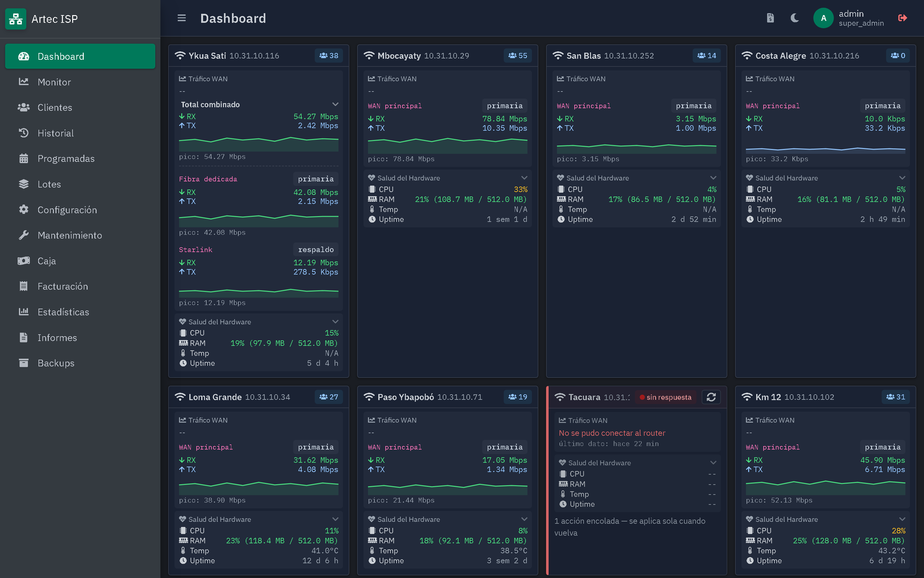Click the Artec ISP network logo
Viewport: 924px width, 578px height.
(16, 19)
